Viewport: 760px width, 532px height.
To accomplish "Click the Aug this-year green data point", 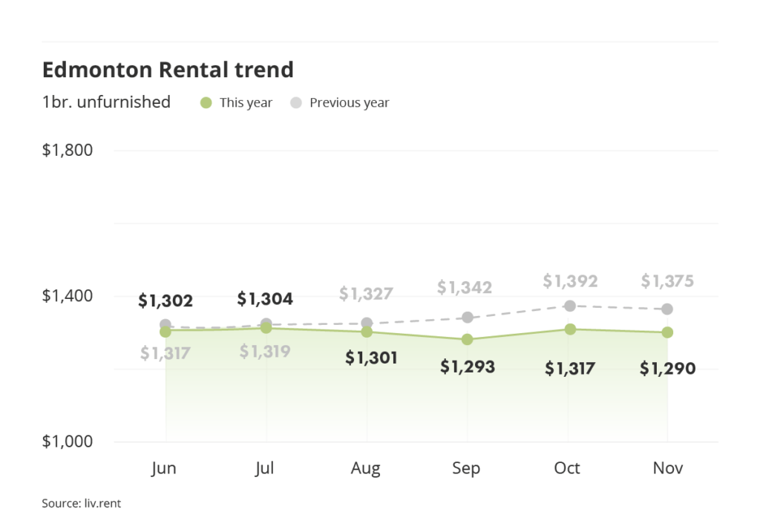I will tap(367, 332).
